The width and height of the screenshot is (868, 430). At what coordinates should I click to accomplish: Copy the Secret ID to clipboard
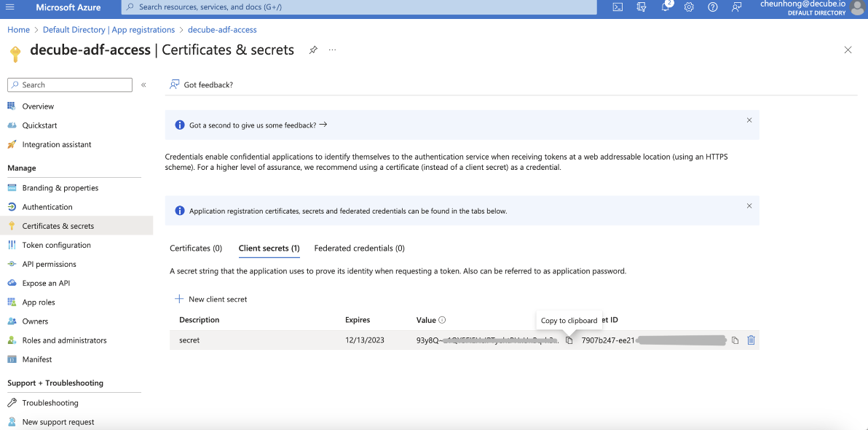point(735,340)
